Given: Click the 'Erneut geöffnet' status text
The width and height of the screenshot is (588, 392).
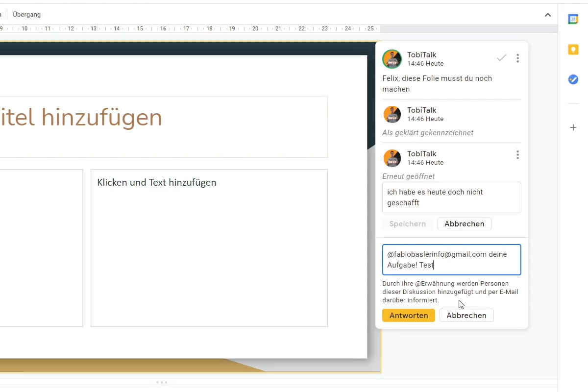Looking at the screenshot, I should (409, 176).
